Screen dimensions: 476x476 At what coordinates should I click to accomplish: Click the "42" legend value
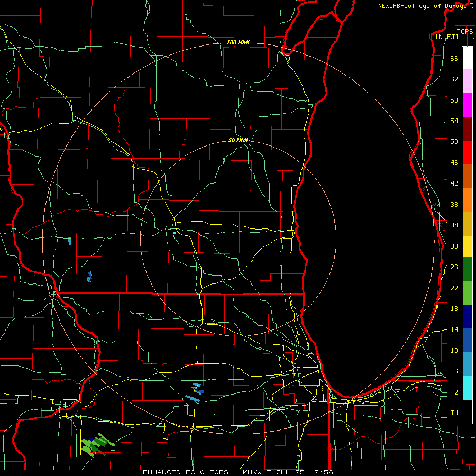coord(454,184)
